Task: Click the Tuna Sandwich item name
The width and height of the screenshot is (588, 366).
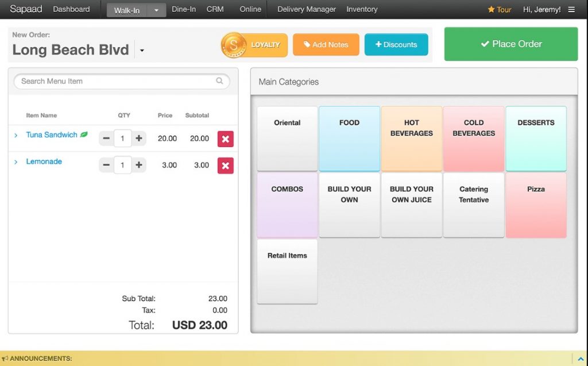Action: 52,135
